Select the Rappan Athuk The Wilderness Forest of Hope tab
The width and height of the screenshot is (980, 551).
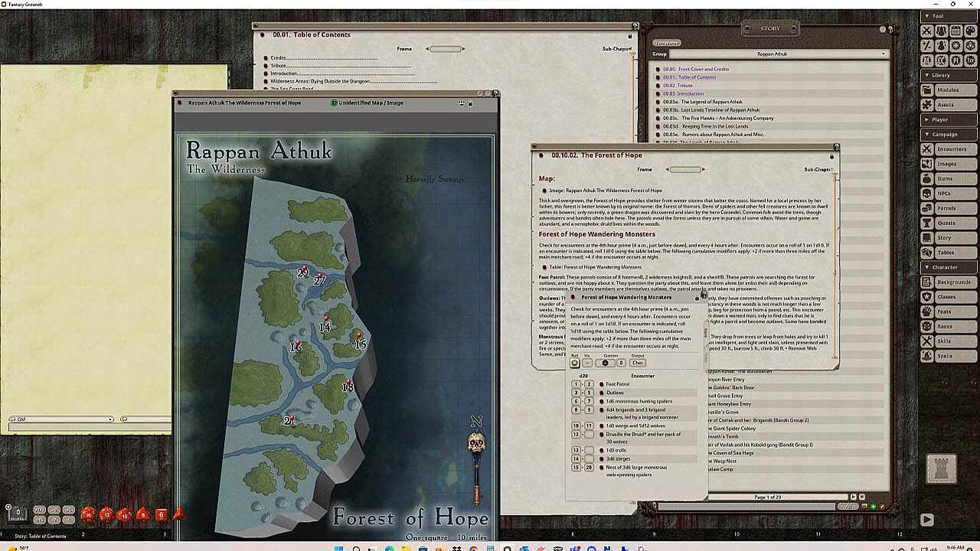point(244,103)
